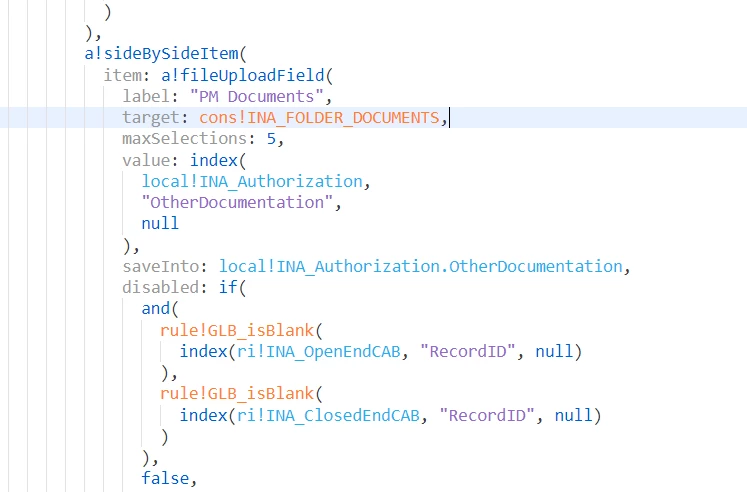The width and height of the screenshot is (747, 492).
Task: Click rule!GLB_isBlank( above INA_OpenEndCAB line
Action: [x=242, y=330]
